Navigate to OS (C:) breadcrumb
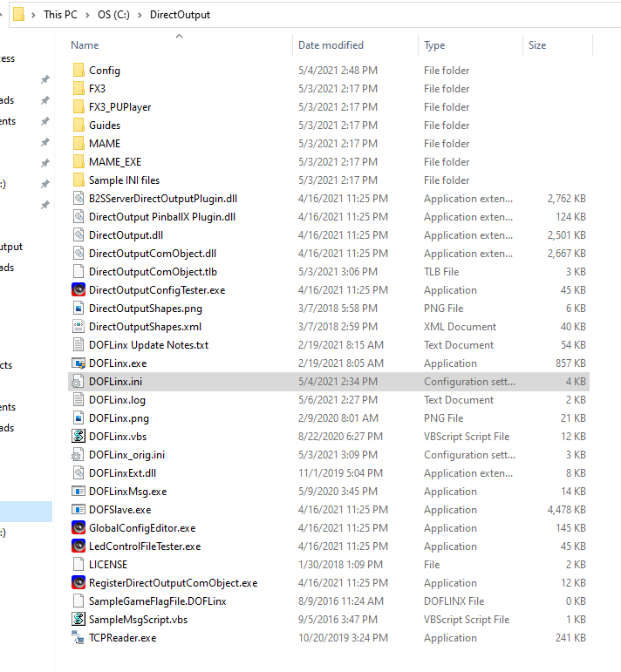The image size is (621, 672). [113, 15]
